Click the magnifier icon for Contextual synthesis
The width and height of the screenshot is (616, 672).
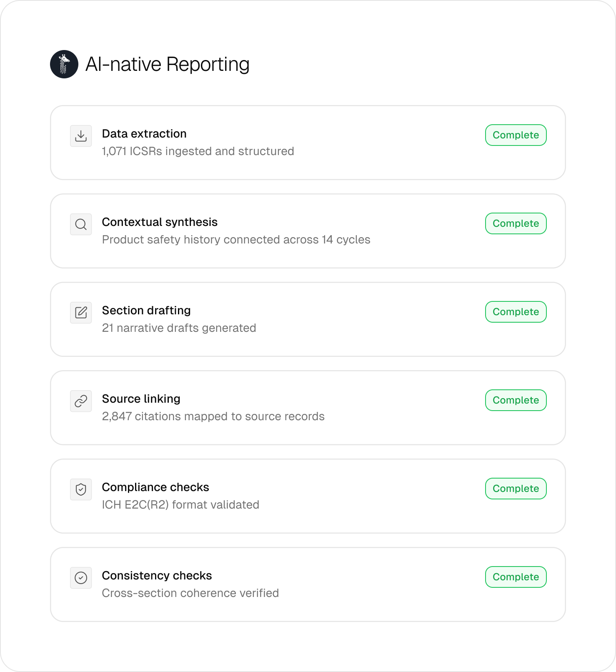coord(81,224)
